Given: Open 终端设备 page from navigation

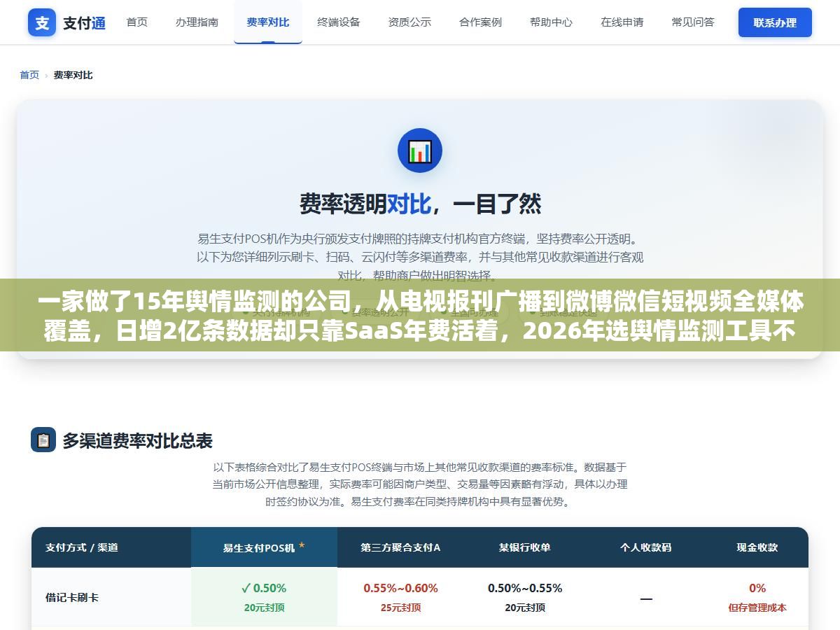Looking at the screenshot, I should [x=339, y=22].
